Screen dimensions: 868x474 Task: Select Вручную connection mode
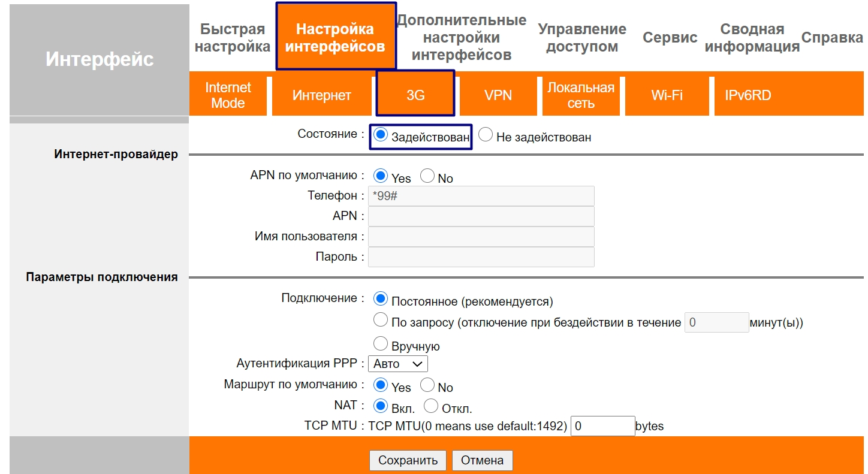[380, 343]
